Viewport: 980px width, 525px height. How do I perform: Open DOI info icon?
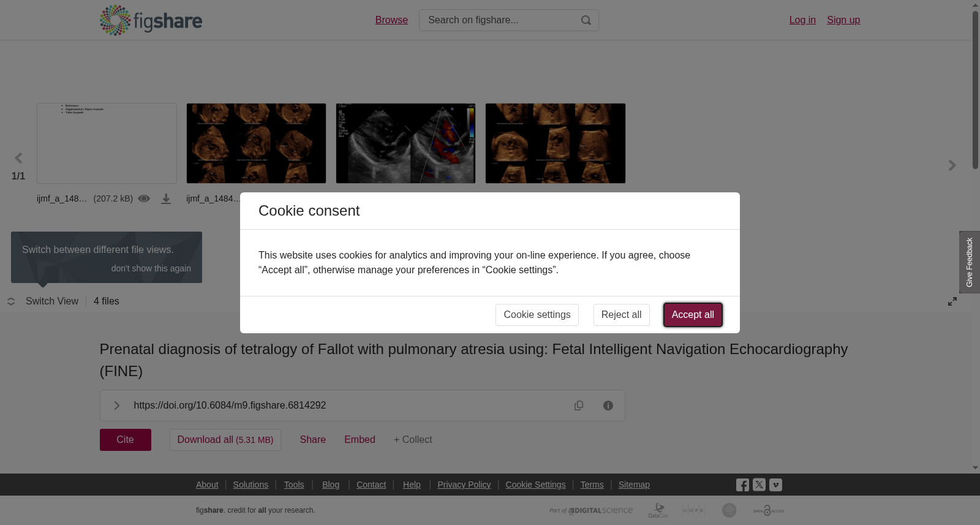pyautogui.click(x=608, y=406)
